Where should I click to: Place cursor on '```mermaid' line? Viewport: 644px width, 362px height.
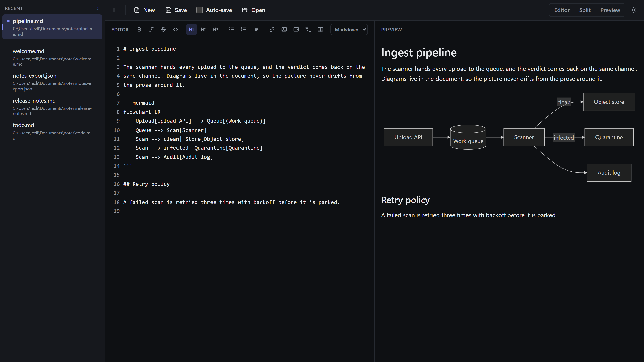pos(139,103)
